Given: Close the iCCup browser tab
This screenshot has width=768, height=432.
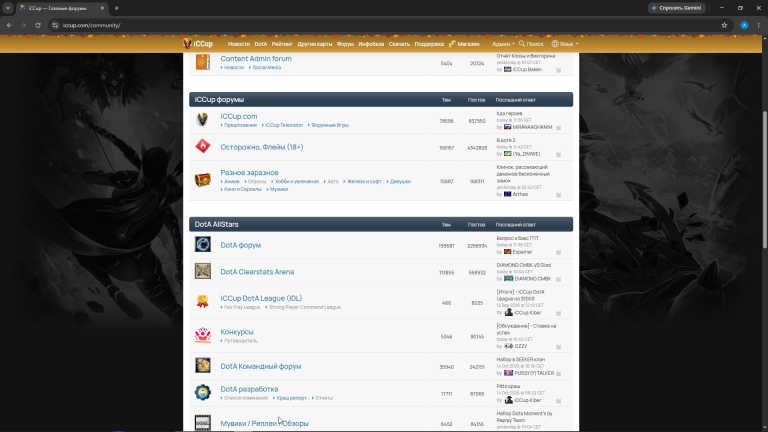Looking at the screenshot, I should point(102,8).
